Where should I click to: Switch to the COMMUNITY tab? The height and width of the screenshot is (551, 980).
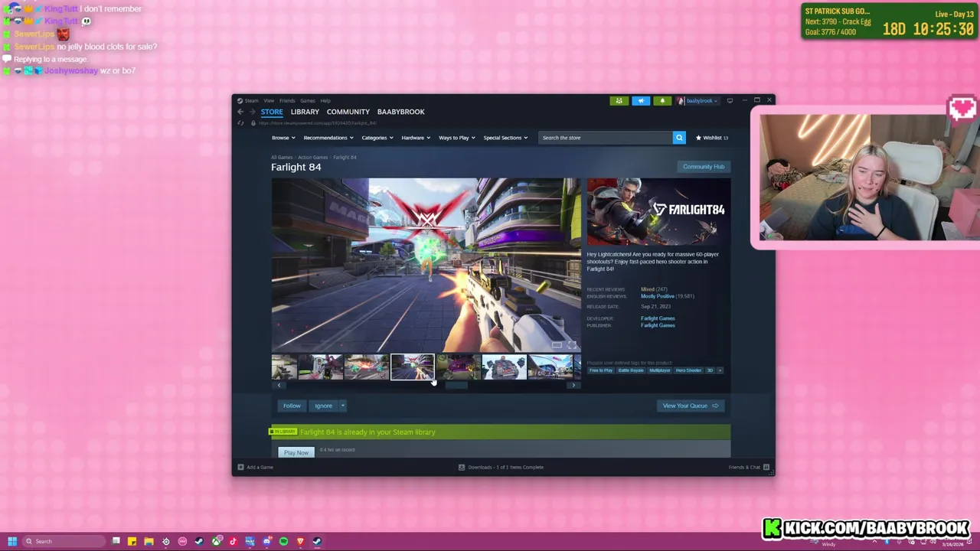[x=348, y=112]
